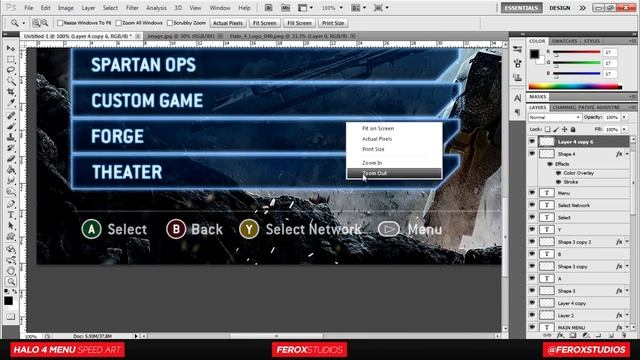Select the Spot Healing Brush tool
The height and width of the screenshot is (360, 640).
(11, 115)
